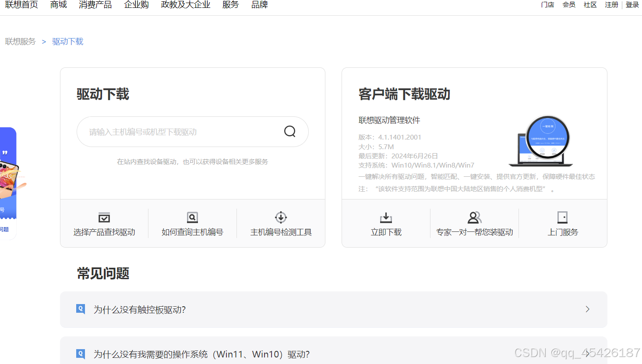Click the 联想驱动管理软件 title text
The width and height of the screenshot is (642, 364).
click(x=389, y=120)
